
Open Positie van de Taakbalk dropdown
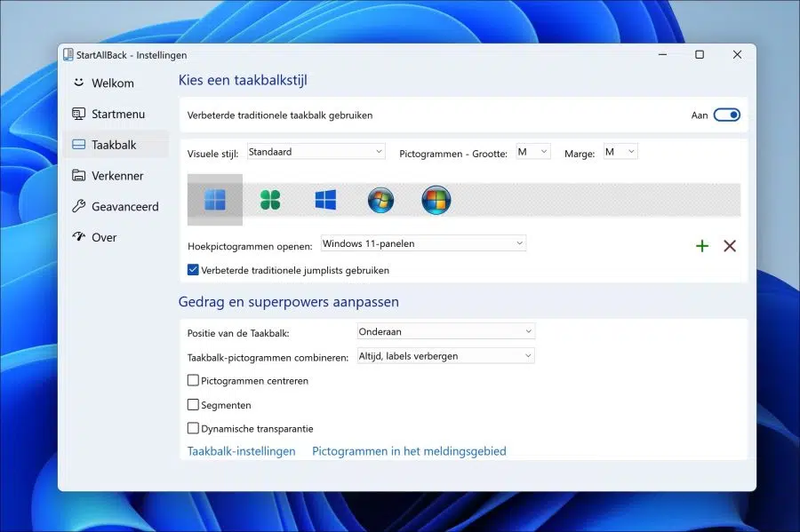(x=445, y=332)
